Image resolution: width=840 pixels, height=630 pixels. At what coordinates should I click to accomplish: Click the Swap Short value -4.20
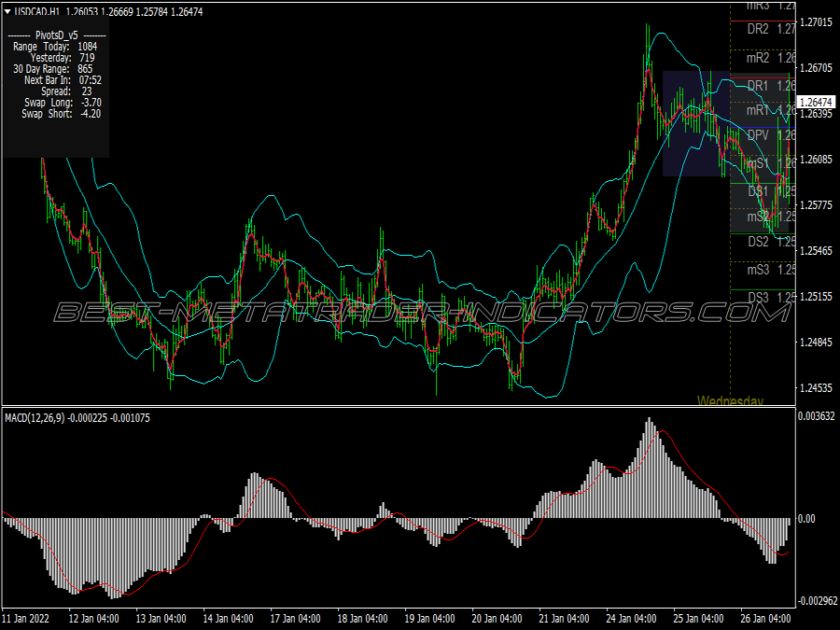90,114
